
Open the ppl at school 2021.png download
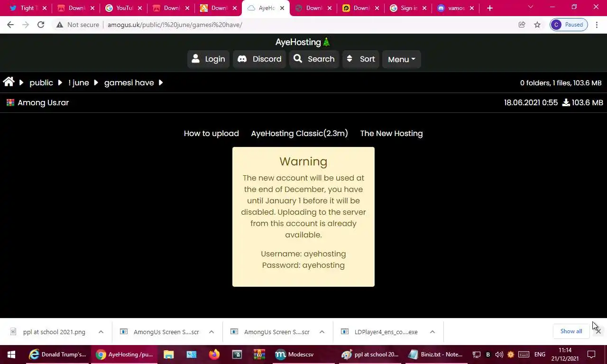click(54, 332)
